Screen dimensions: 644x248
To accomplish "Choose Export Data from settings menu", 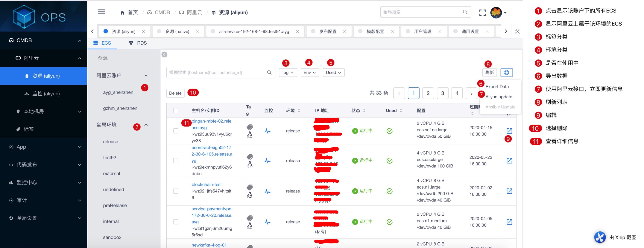I will point(497,86).
